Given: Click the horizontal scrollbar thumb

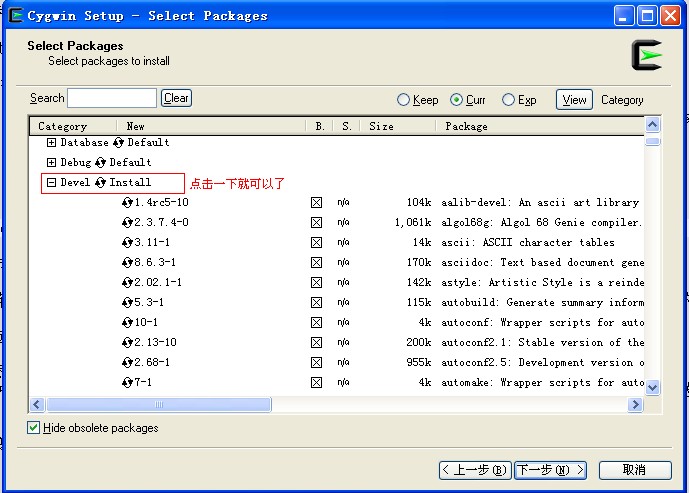Looking at the screenshot, I should click(159, 405).
